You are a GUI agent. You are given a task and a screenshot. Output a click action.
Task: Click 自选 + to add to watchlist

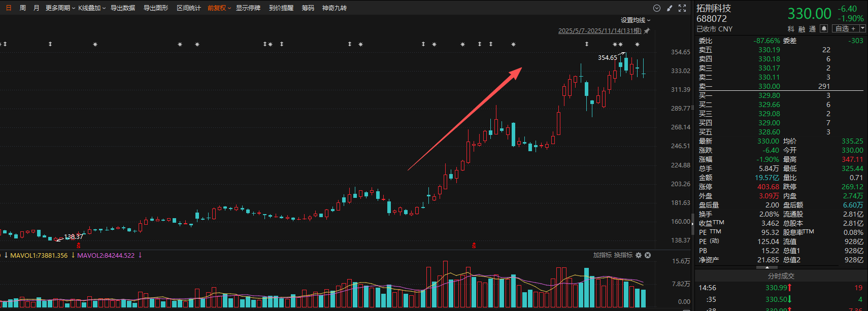pyautogui.click(x=846, y=29)
